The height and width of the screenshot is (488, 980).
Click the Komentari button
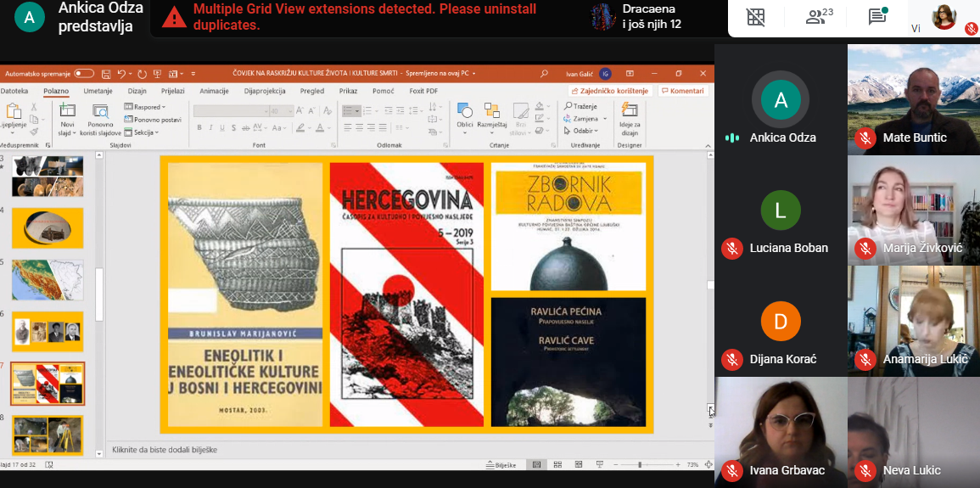tap(683, 91)
